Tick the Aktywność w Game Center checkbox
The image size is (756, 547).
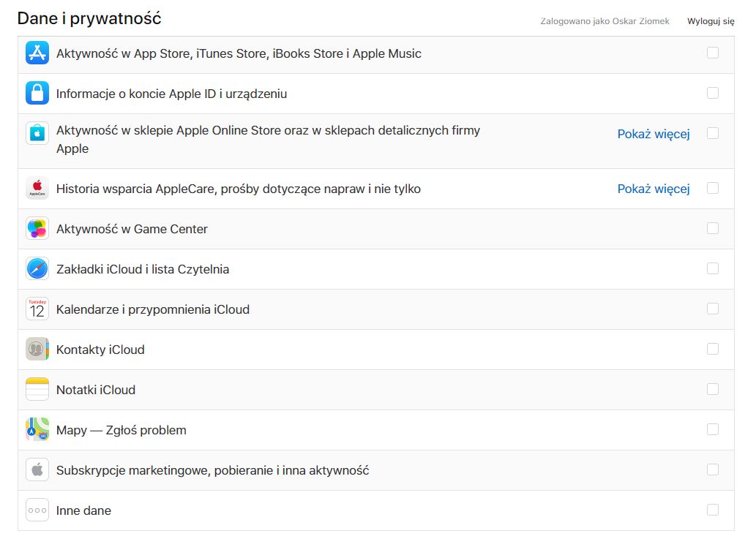713,228
